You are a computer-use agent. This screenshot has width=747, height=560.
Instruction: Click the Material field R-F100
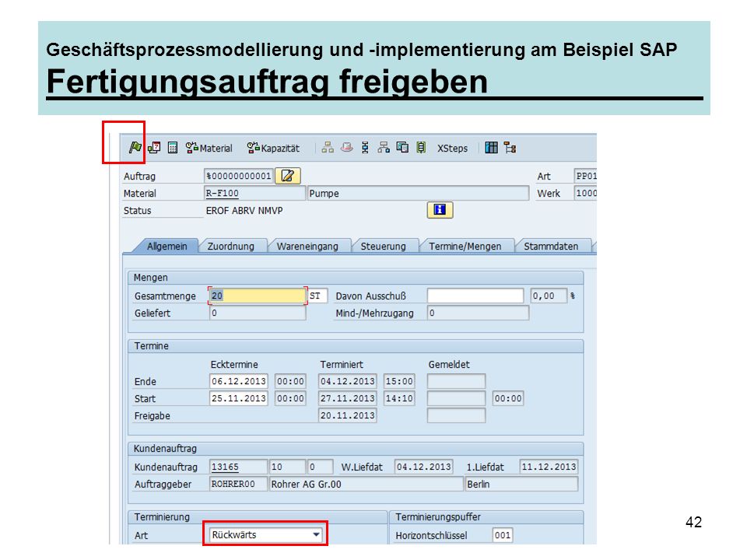coord(254,194)
